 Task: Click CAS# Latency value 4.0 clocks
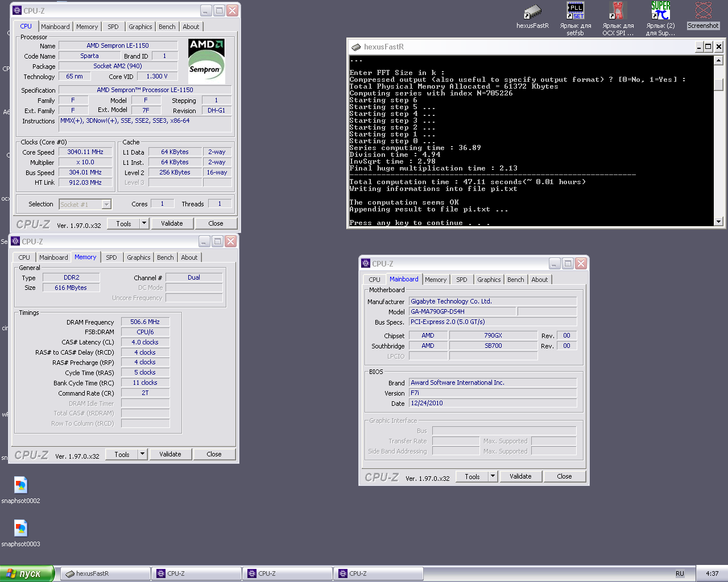[145, 342]
